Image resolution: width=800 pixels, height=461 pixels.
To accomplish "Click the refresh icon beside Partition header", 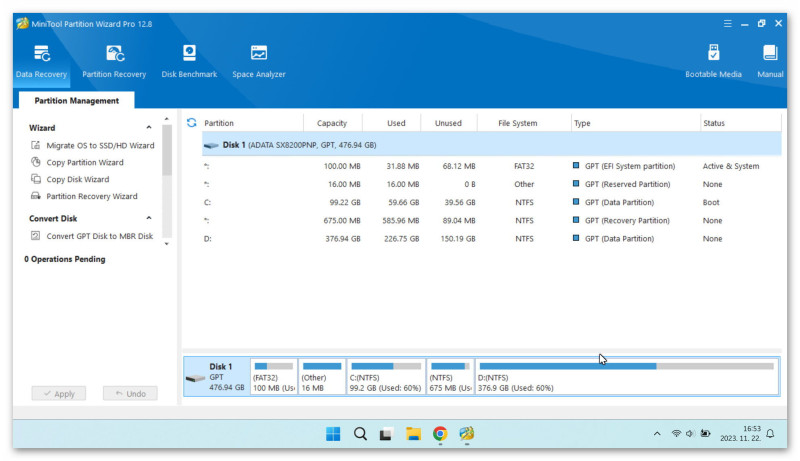I will (x=191, y=123).
